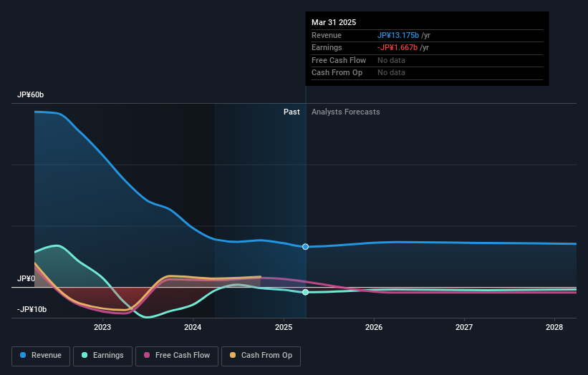Click the -JP¥10b axis label

[x=32, y=309]
